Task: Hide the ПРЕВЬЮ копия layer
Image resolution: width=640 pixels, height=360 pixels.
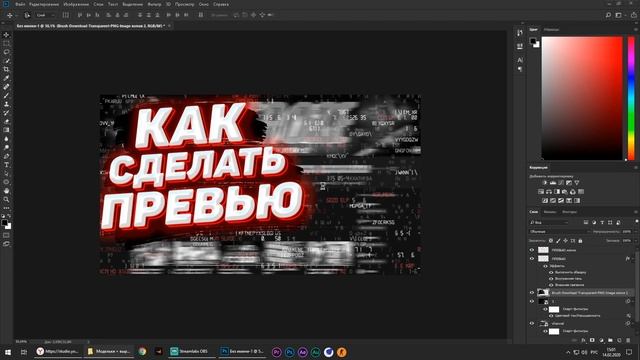Action: (x=532, y=250)
